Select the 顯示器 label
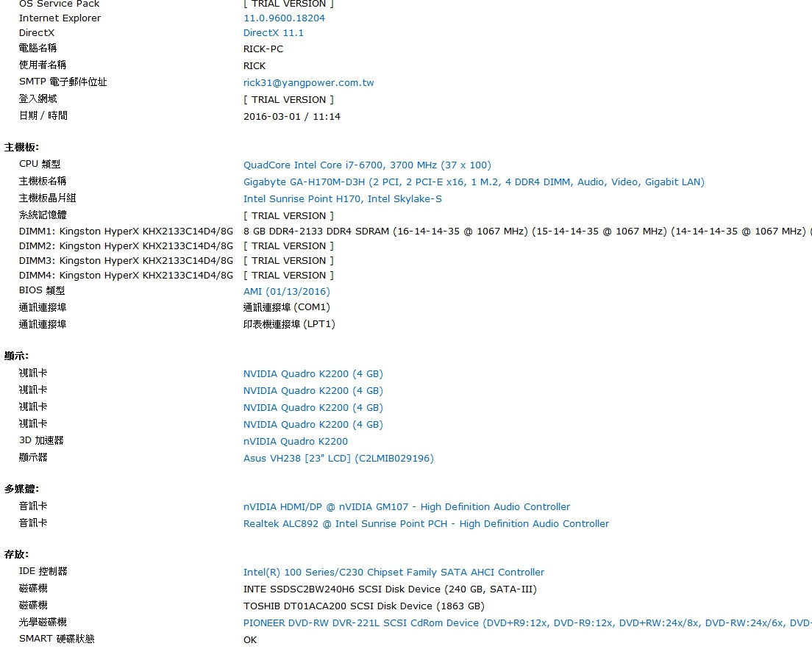This screenshot has width=812, height=660. tap(33, 457)
